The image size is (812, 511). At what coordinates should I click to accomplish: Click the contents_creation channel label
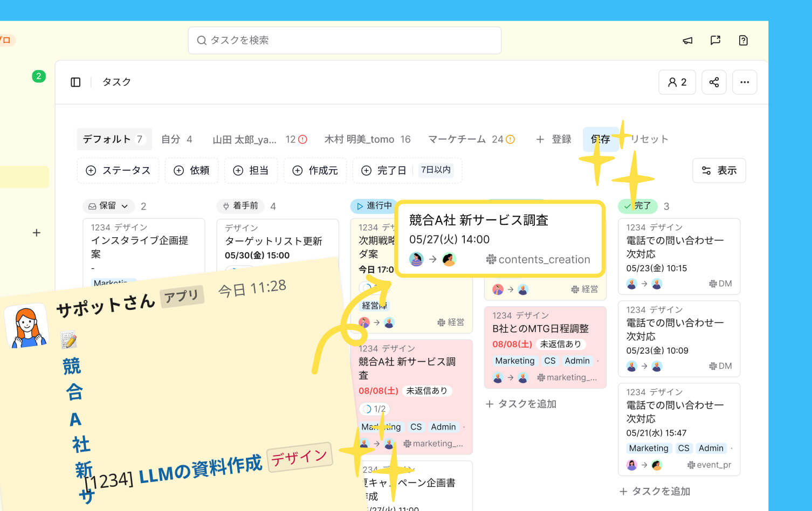(x=538, y=259)
